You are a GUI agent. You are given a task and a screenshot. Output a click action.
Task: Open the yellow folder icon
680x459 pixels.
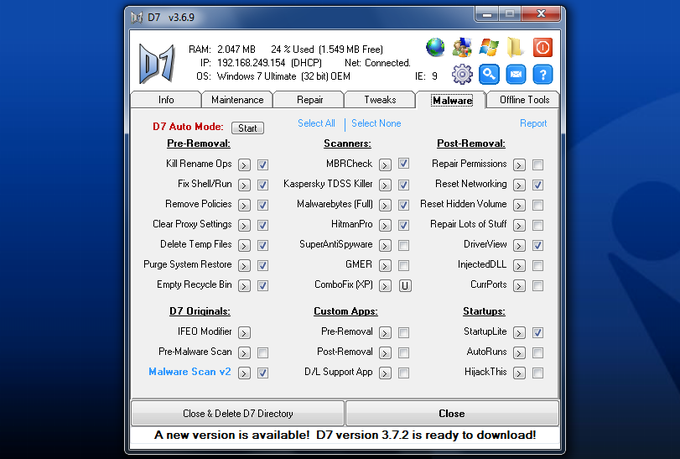pos(515,47)
